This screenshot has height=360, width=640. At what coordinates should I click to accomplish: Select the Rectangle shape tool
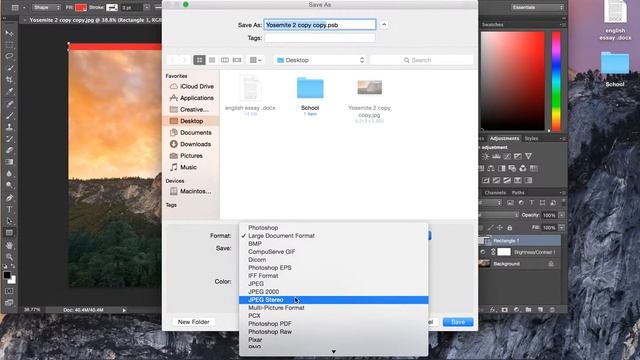coord(9,233)
